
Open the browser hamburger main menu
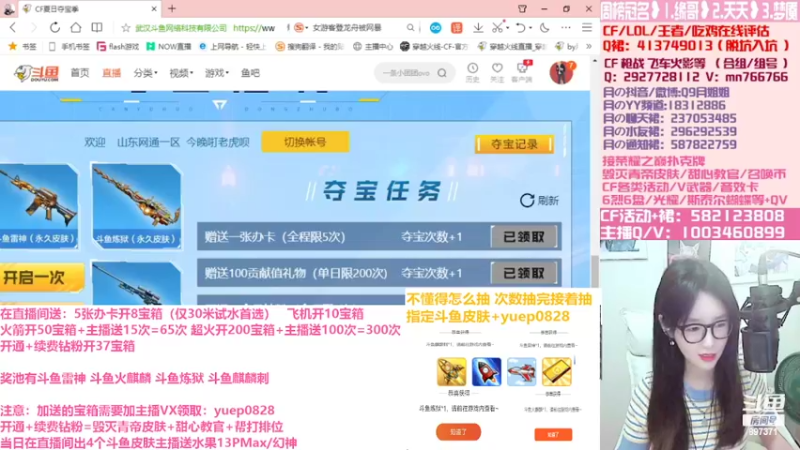tap(587, 28)
